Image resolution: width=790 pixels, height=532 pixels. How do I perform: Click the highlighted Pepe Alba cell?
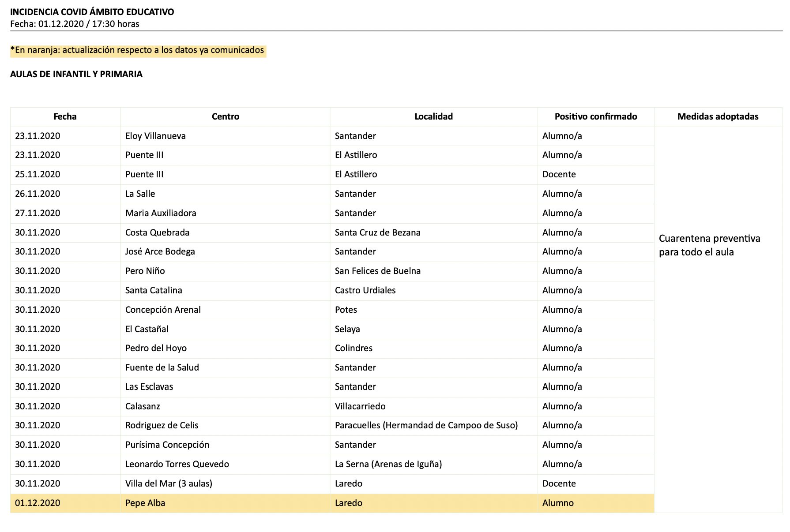pyautogui.click(x=145, y=503)
